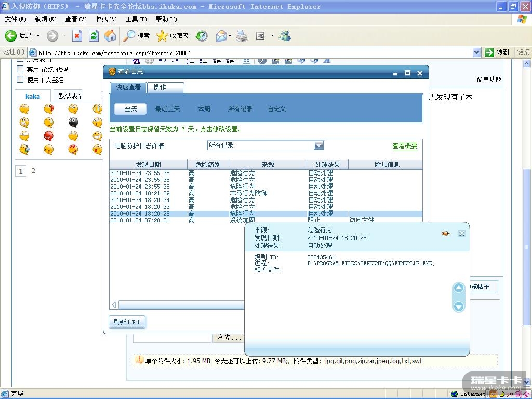Open the 搜索 search toolbar button
The width and height of the screenshot is (532, 399).
137,36
